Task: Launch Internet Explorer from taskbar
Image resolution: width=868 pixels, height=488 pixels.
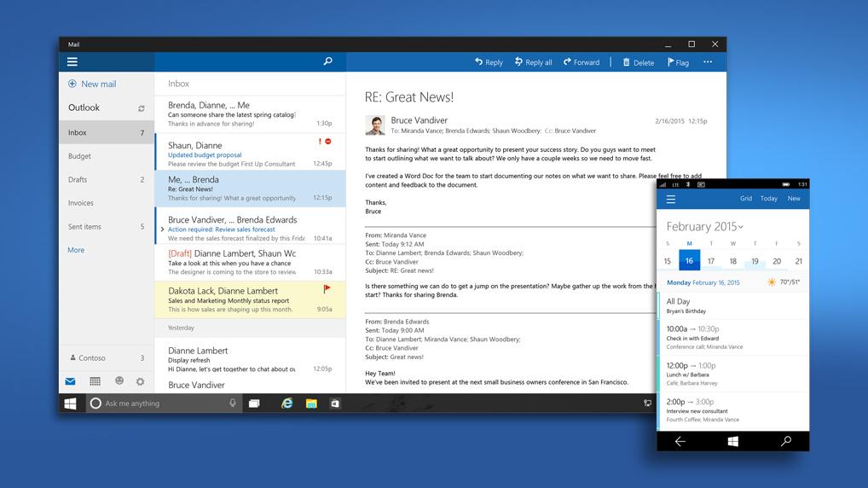Action: pyautogui.click(x=286, y=404)
